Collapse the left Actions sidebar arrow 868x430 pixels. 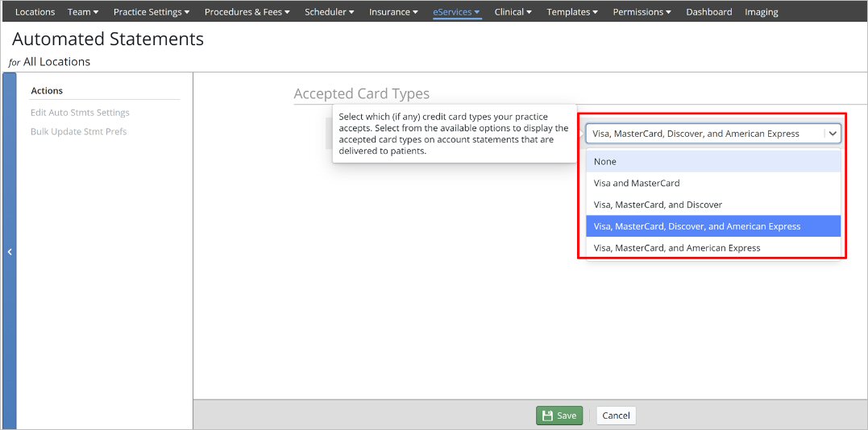(x=10, y=252)
